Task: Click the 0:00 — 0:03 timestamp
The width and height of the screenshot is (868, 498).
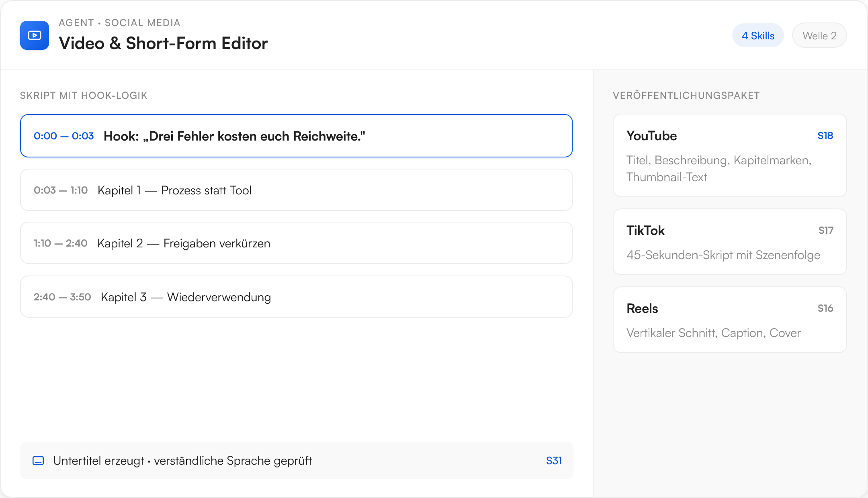Action: point(63,136)
